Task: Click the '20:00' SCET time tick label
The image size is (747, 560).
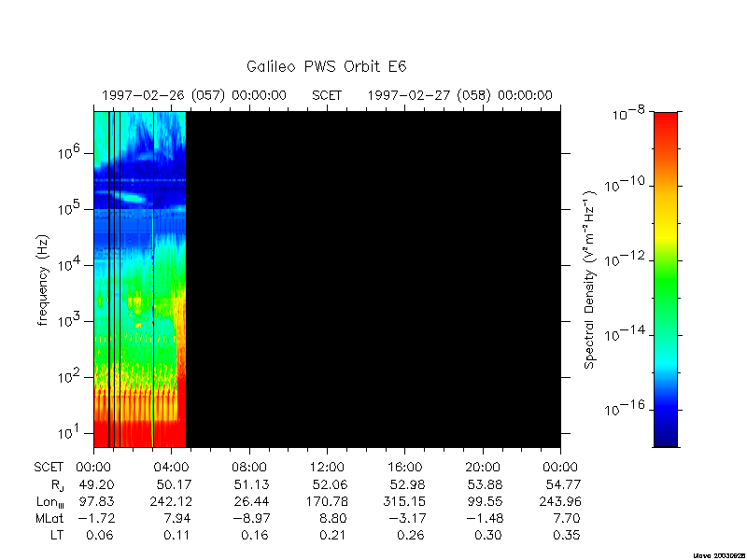Action: coord(483,468)
